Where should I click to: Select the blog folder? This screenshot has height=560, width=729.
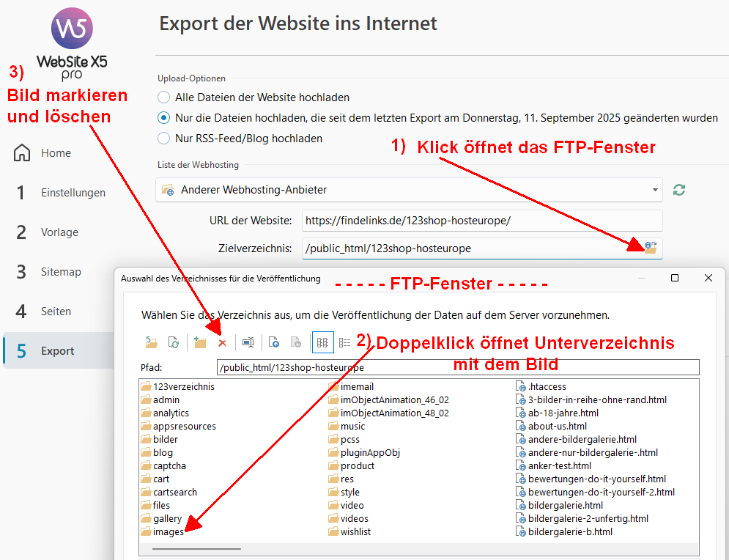(157, 452)
